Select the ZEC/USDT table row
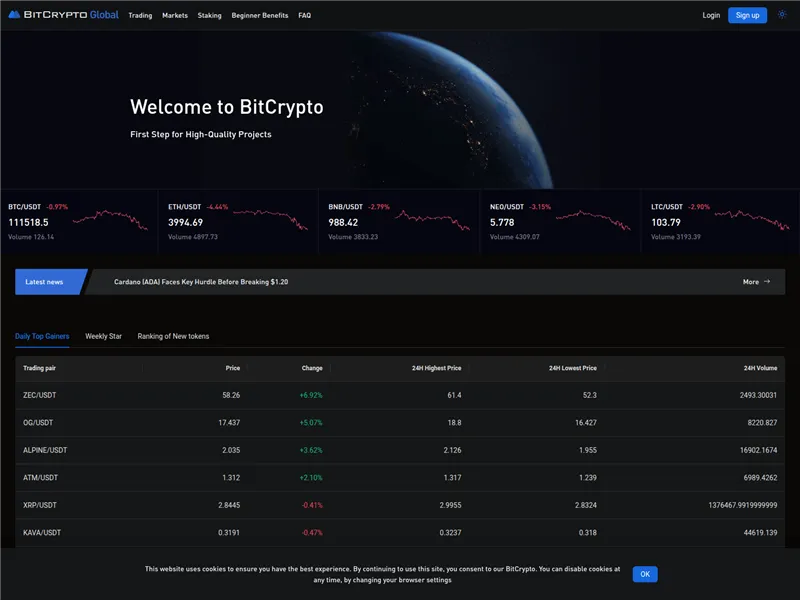Image resolution: width=800 pixels, height=600 pixels. point(400,395)
